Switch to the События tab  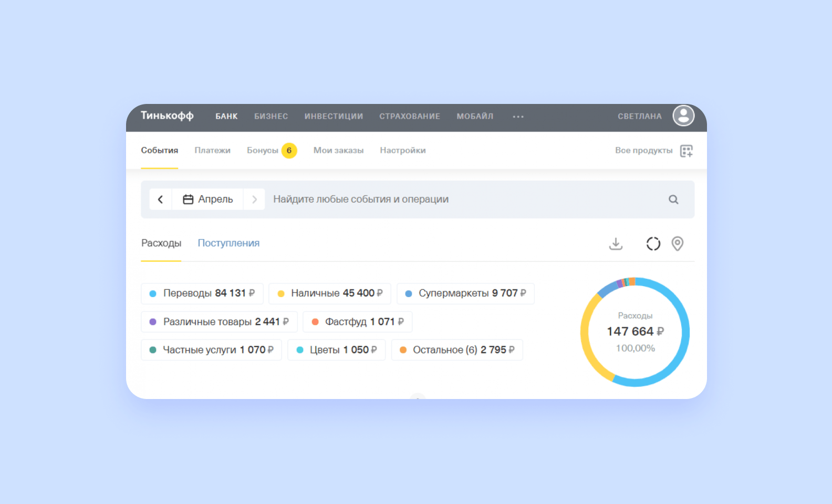tap(159, 150)
